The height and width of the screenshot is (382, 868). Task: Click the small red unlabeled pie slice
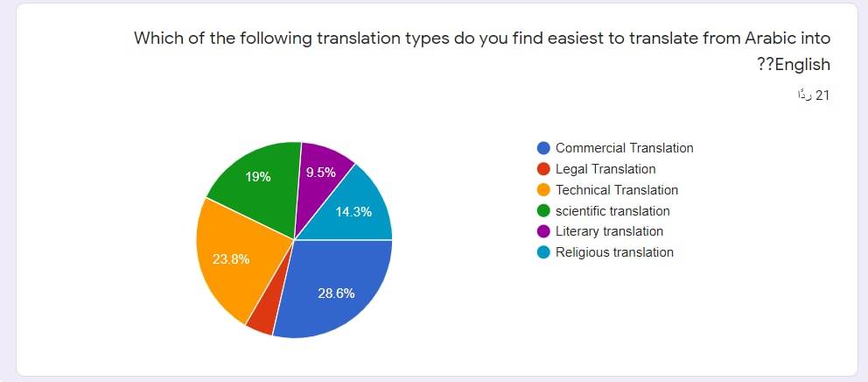[x=263, y=321]
